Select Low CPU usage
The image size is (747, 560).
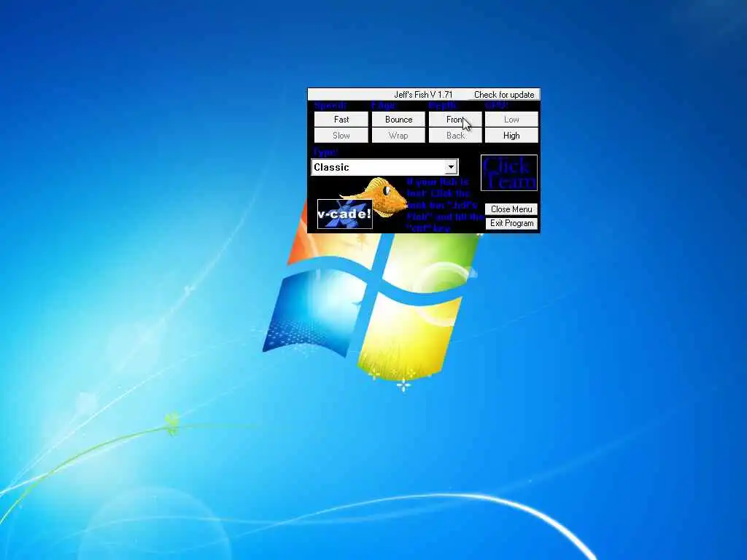click(x=511, y=120)
